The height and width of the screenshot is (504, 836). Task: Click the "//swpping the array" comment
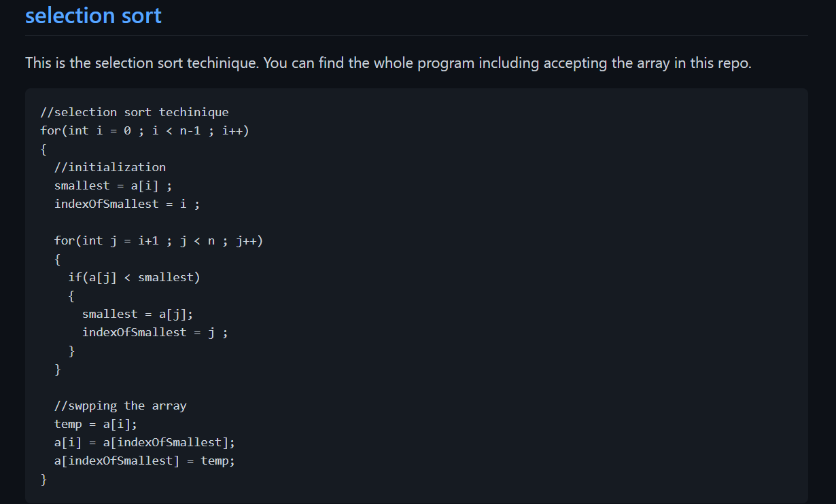click(x=120, y=406)
